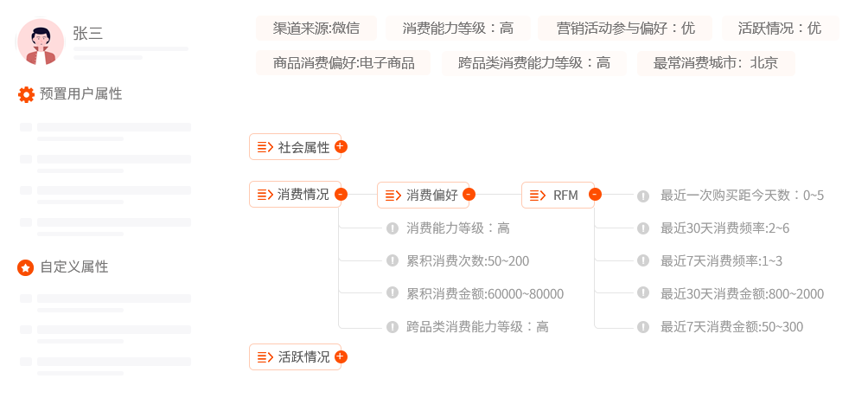Click the 最近7天消费金额:50~300 item
Screen dimensions: 868x398
pos(731,327)
